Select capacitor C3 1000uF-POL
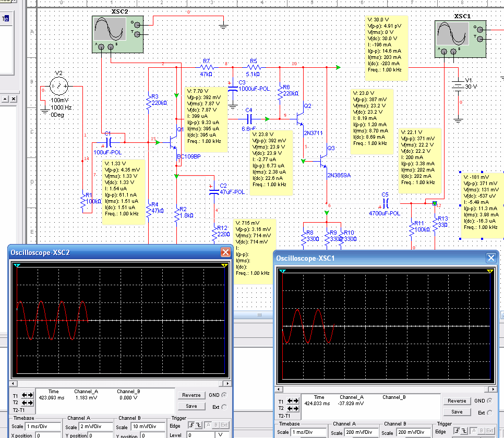This screenshot has width=504, height=438. point(233,88)
